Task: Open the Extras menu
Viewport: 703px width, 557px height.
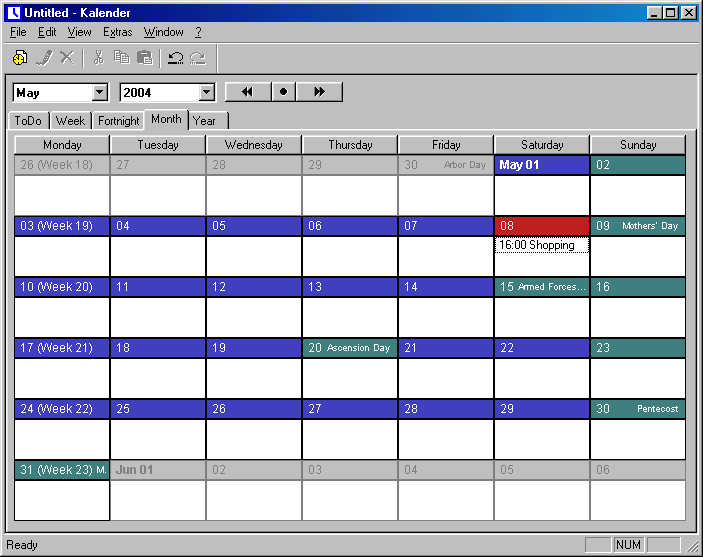Action: coord(117,32)
